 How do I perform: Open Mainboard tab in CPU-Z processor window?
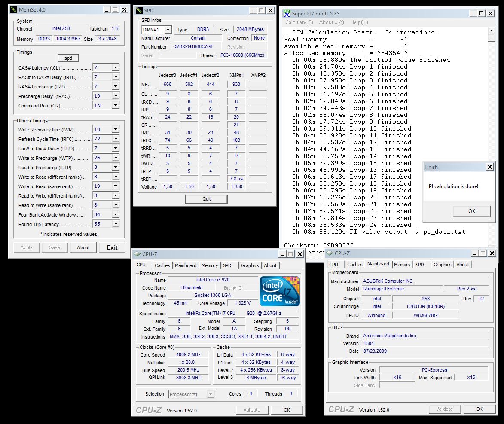pos(186,265)
